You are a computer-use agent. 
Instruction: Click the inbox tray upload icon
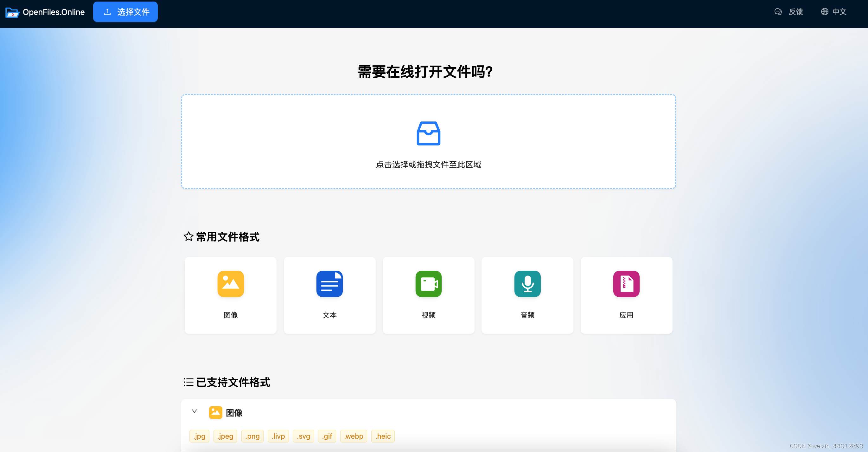click(428, 133)
